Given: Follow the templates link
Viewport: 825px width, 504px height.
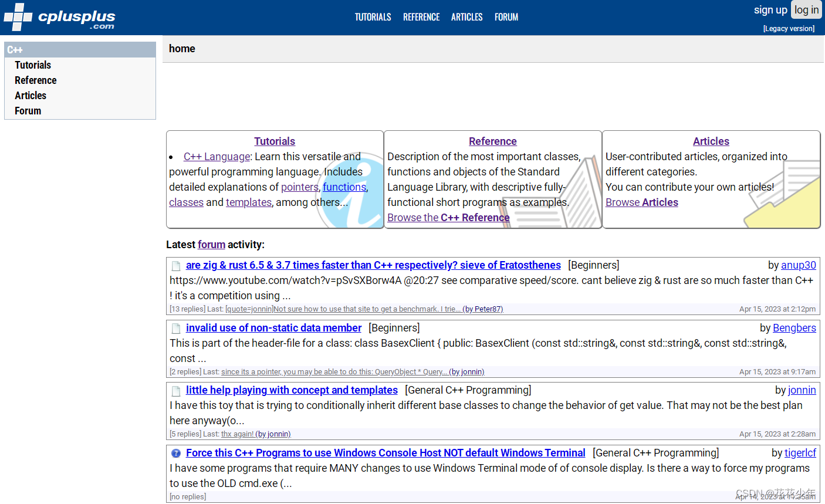Looking at the screenshot, I should 249,202.
